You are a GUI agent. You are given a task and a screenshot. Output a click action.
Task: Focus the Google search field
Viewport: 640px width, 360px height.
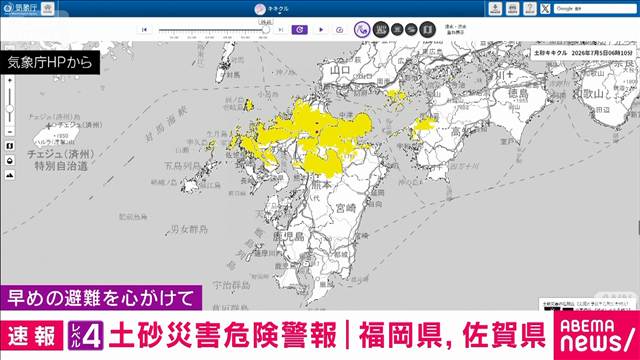[595, 8]
